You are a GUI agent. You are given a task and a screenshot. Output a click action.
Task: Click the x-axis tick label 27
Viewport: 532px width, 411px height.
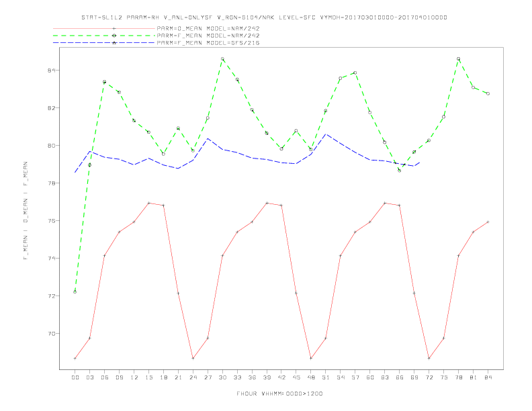(208, 377)
